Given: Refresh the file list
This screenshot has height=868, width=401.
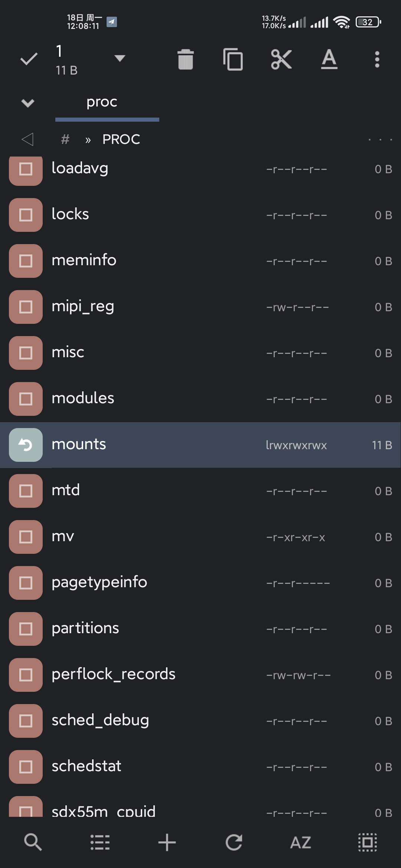Looking at the screenshot, I should tap(234, 842).
